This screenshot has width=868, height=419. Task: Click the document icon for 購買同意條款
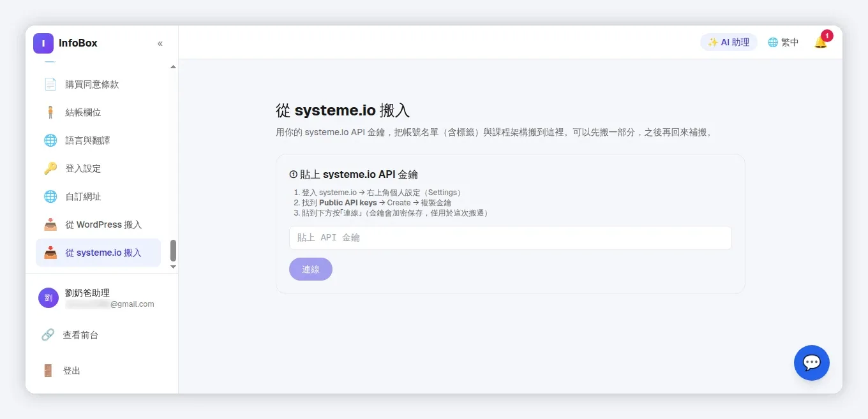(50, 84)
